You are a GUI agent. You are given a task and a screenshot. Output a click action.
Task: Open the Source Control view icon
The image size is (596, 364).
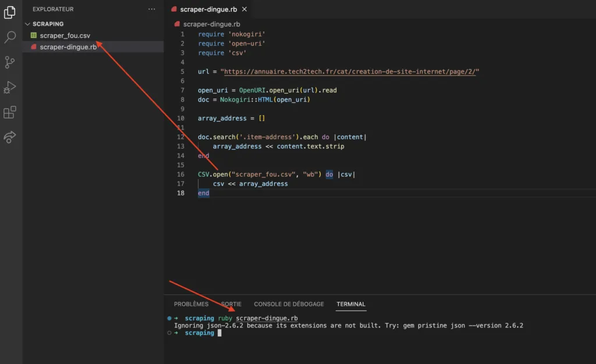(10, 62)
